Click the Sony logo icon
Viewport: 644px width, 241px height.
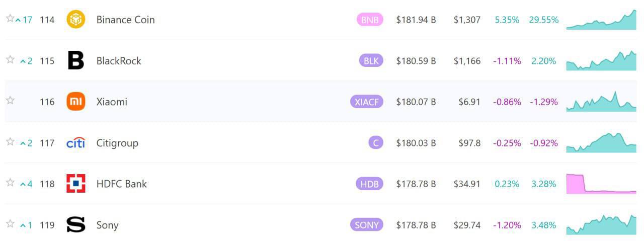point(76,225)
